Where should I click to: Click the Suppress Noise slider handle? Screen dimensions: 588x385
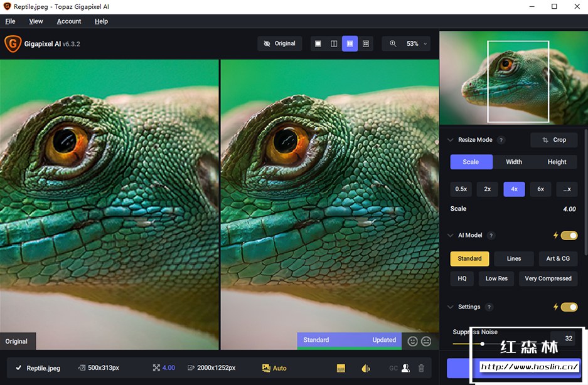click(x=482, y=344)
